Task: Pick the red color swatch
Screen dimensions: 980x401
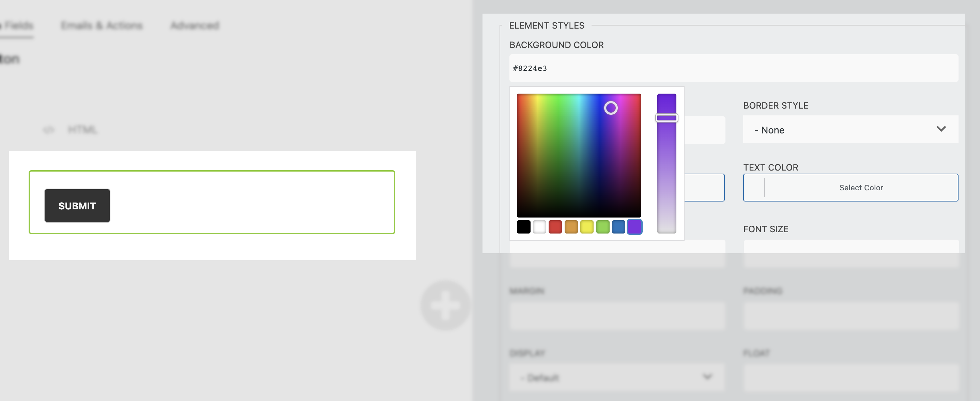Action: point(555,227)
